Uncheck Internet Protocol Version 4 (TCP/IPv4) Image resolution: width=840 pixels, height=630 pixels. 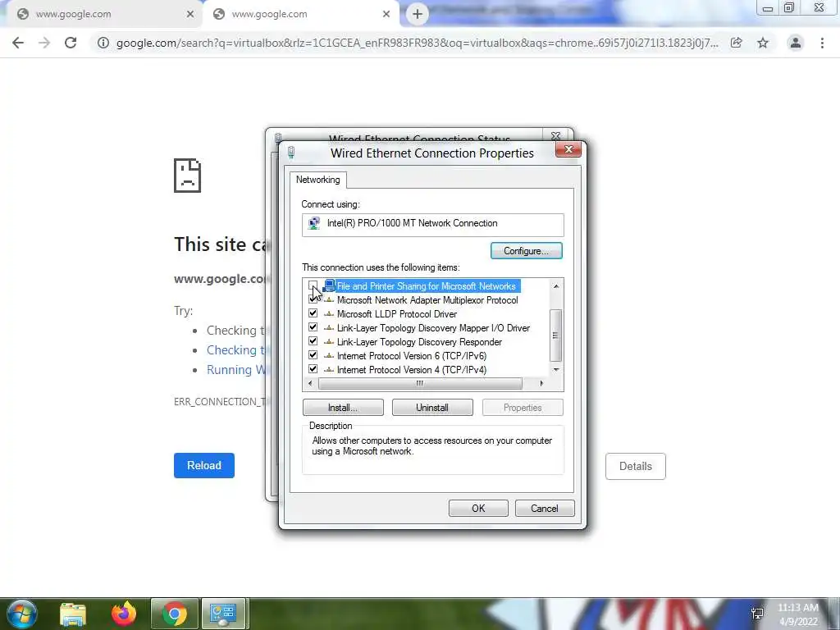313,369
